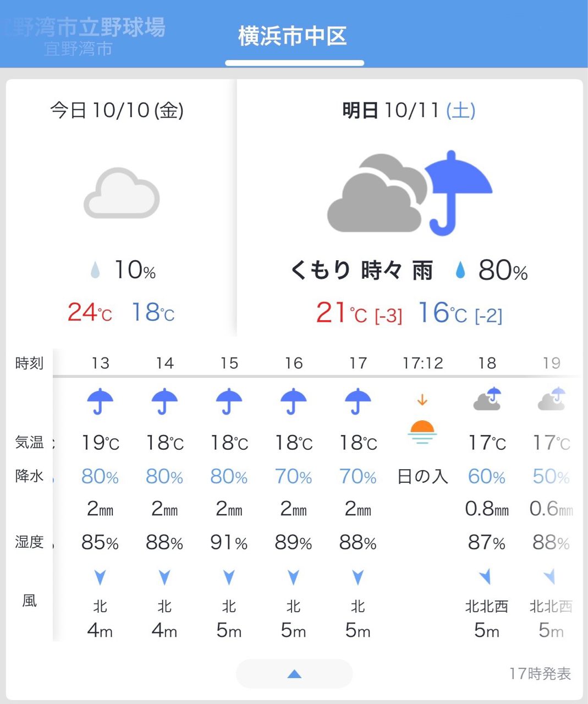The image size is (588, 704).
Task: Tap the 80% precipitation value at 13 o'clock
Action: coord(100,476)
